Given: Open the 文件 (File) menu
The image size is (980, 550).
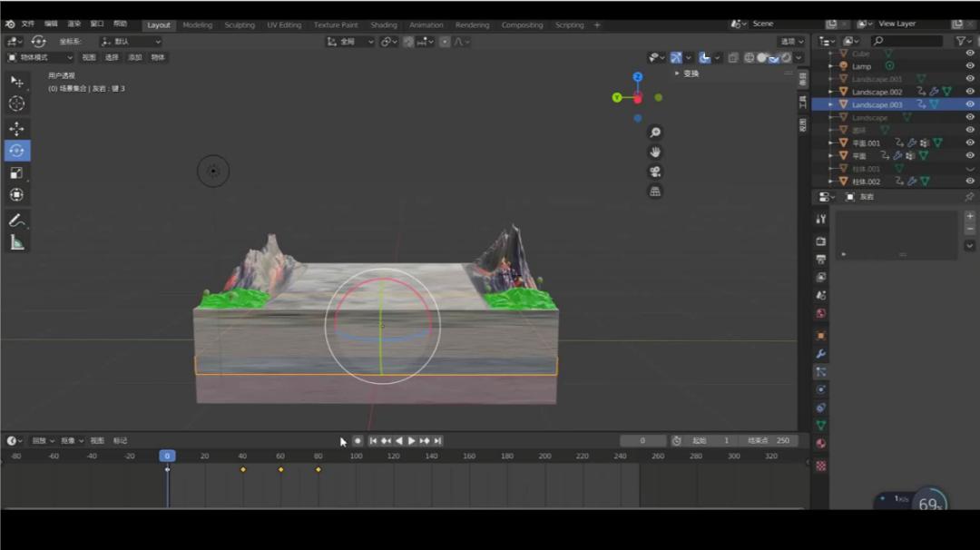Looking at the screenshot, I should [x=28, y=25].
